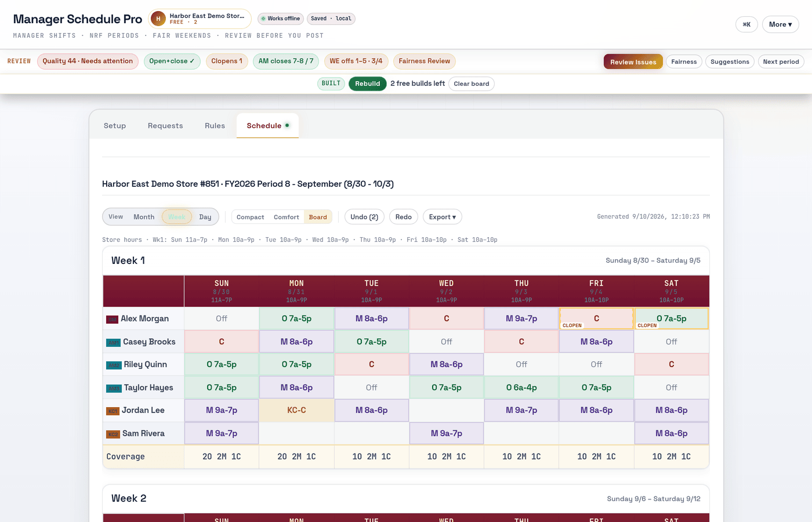Click the Week 1 WED 9/2 column header

(x=447, y=291)
